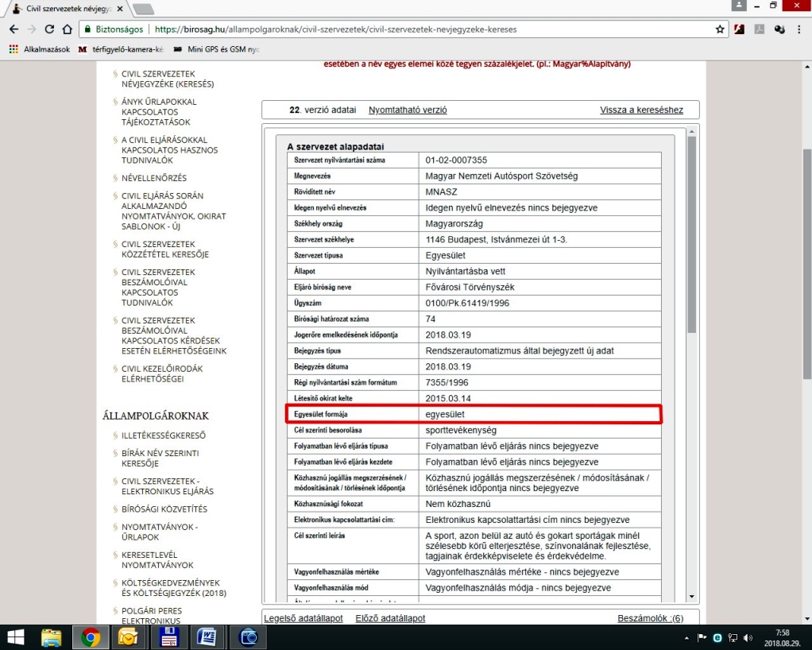
Task: Select the case number 0100/Pk.61419/1996
Action: coord(467,303)
